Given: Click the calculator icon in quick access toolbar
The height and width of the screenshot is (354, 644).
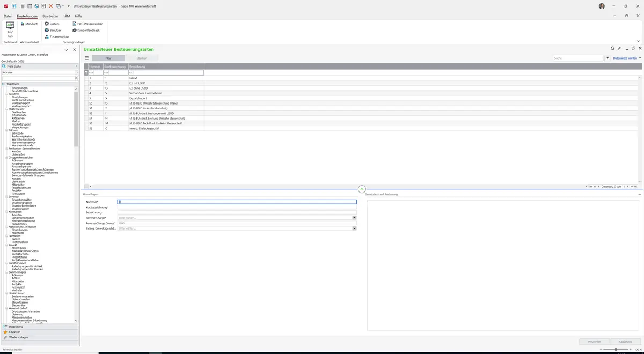Looking at the screenshot, I should [22, 5].
